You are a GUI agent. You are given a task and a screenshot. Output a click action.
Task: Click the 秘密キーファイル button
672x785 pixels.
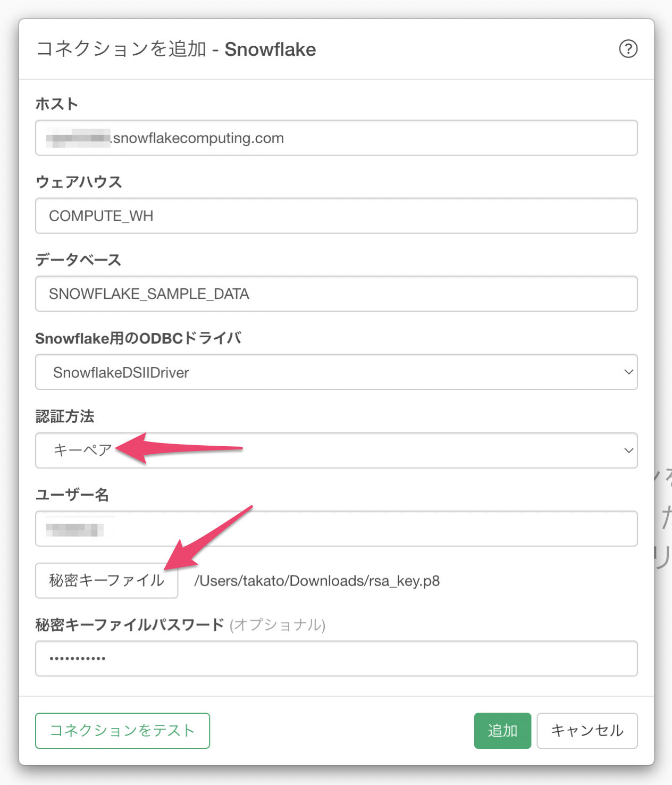106,581
